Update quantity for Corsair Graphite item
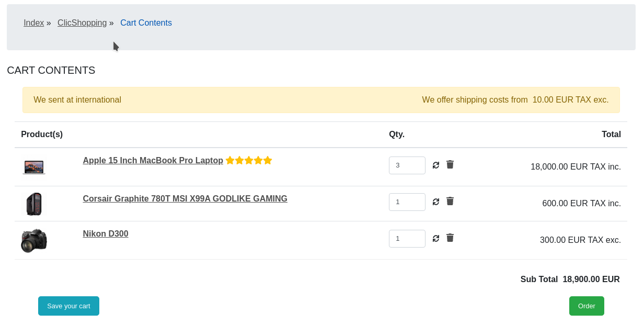644x335 pixels. [x=436, y=202]
